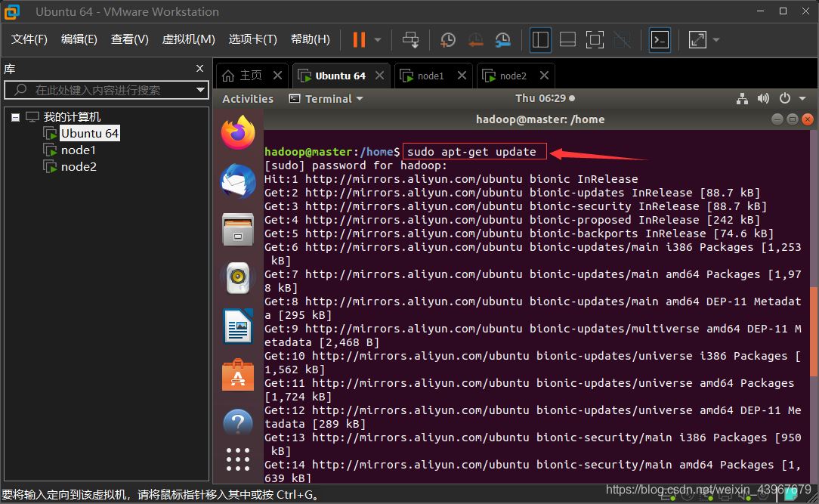Viewport: 819px width, 504px height.
Task: Open the 虚拟机(M) menu
Action: 188,39
